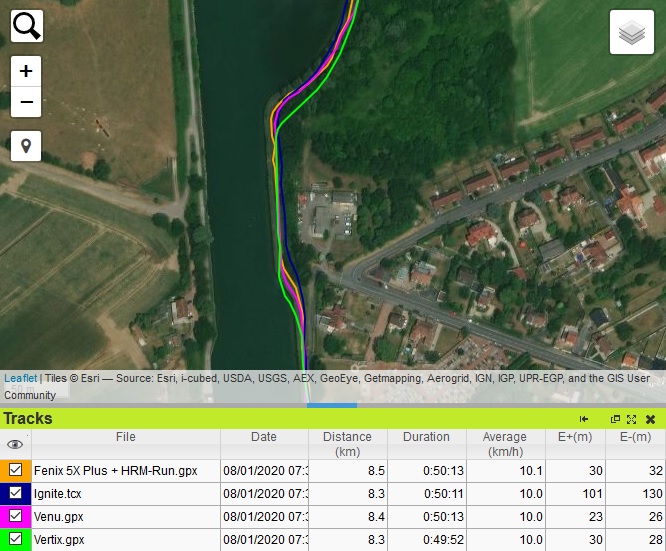Uncheck the Fenix 5X Plus track checkbox

coord(16,470)
